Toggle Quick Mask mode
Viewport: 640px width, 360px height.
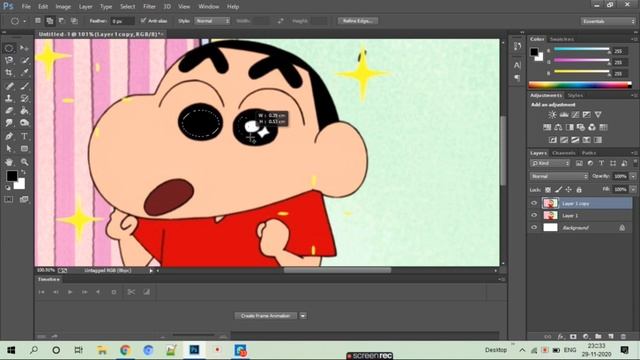point(9,199)
